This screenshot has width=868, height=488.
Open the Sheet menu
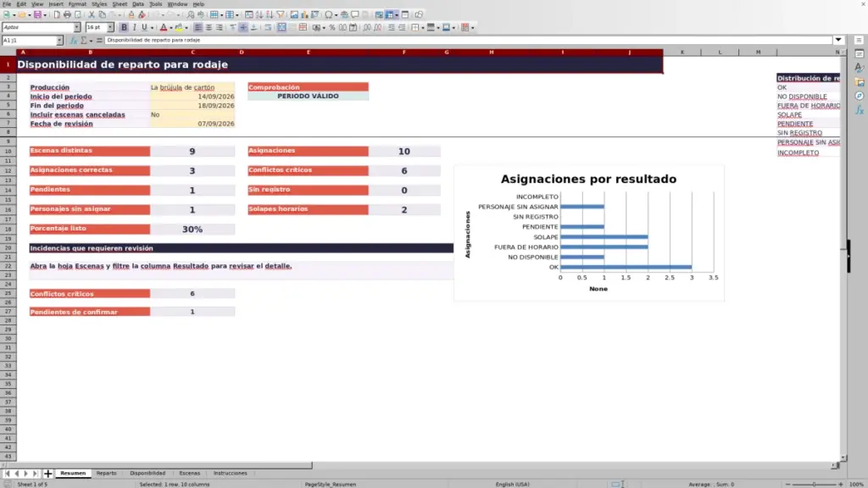coord(120,4)
